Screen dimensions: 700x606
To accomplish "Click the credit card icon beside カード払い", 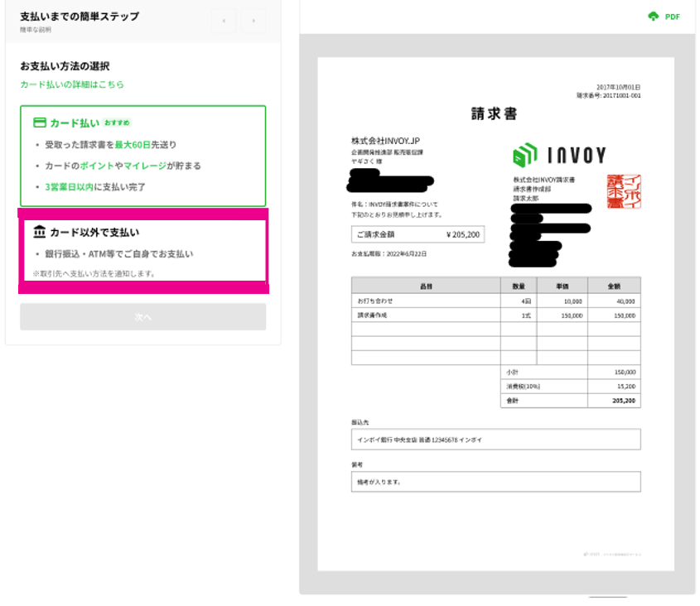I will click(x=40, y=123).
